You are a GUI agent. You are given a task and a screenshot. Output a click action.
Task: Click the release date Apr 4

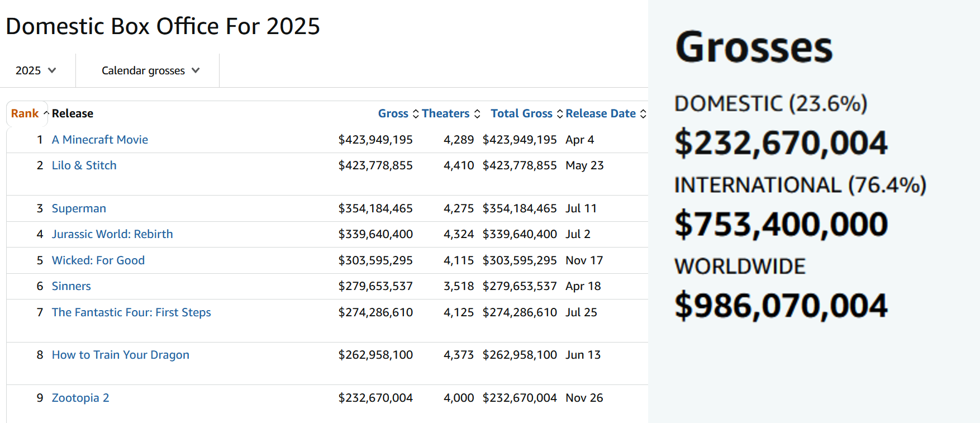(580, 140)
